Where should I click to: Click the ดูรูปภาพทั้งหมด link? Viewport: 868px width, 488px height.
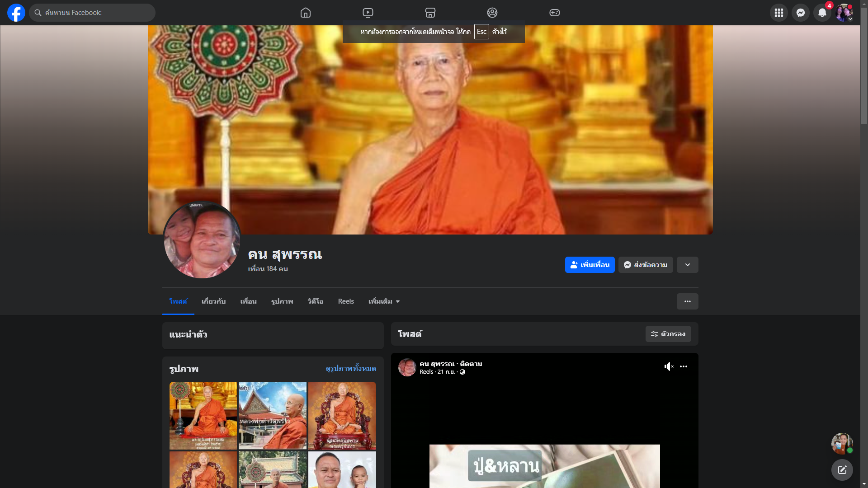[x=350, y=369]
